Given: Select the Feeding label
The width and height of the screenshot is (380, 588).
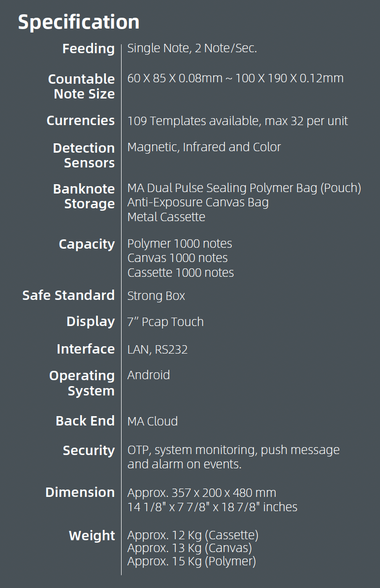Looking at the screenshot, I should pos(89,49).
